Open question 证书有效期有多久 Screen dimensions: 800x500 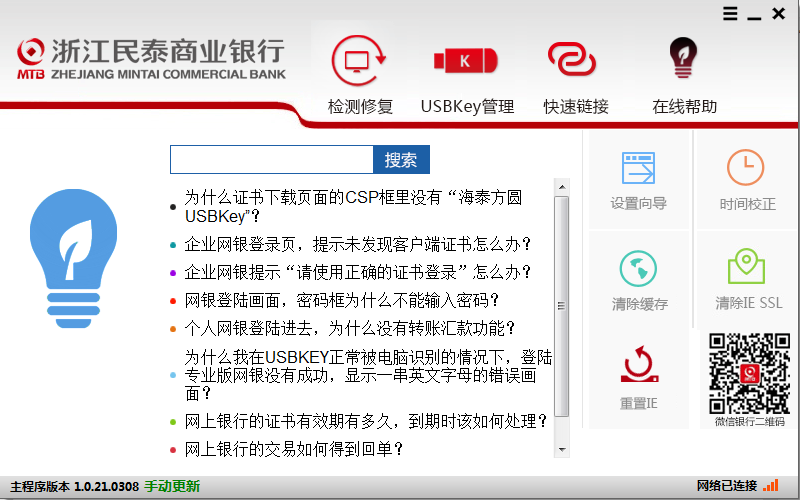[x=365, y=421]
